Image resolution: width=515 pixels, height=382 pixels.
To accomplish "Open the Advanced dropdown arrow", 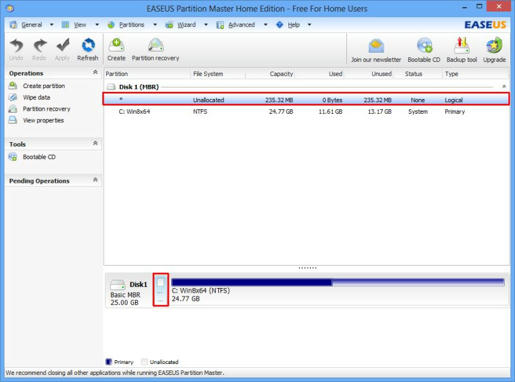I will pos(266,25).
